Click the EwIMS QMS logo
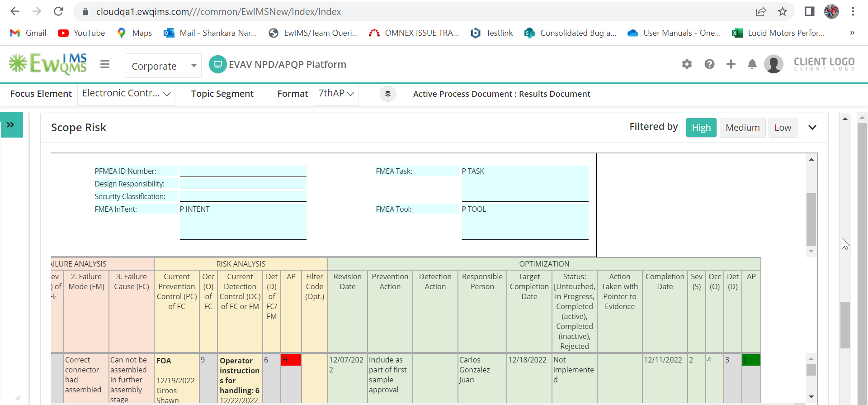The image size is (868, 405). 48,64
